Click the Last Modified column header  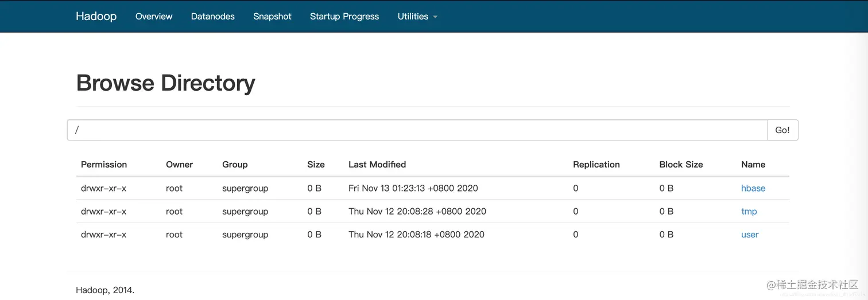(x=377, y=164)
